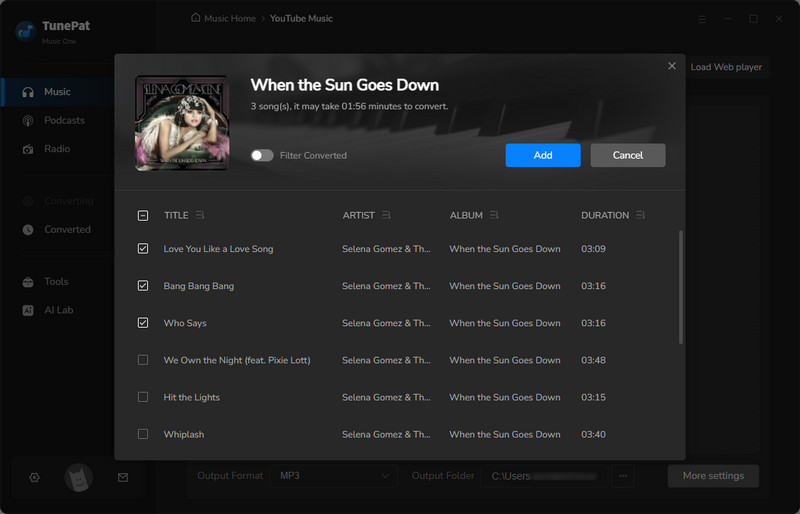Click the 'Whiplash' title text
This screenshot has height=514, width=800.
(x=184, y=434)
